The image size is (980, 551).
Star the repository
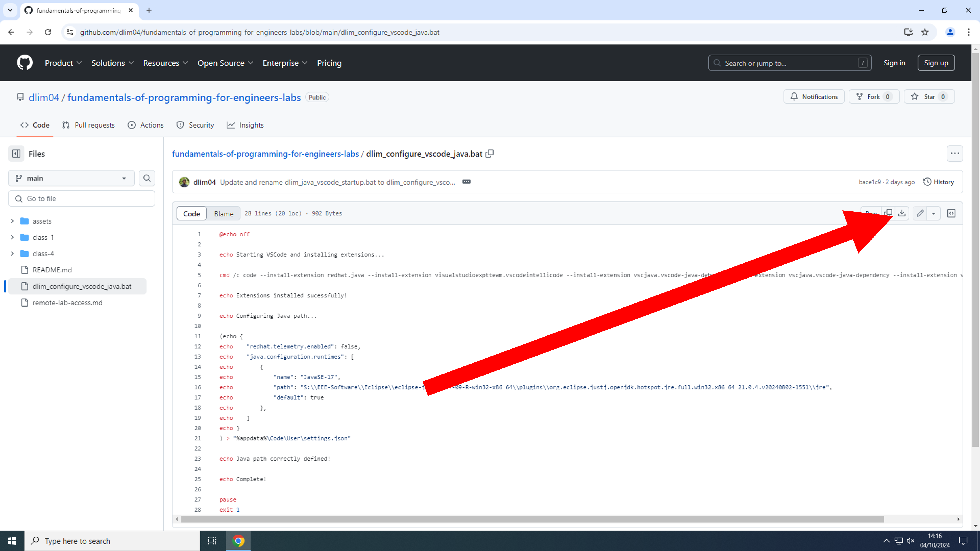coord(929,97)
